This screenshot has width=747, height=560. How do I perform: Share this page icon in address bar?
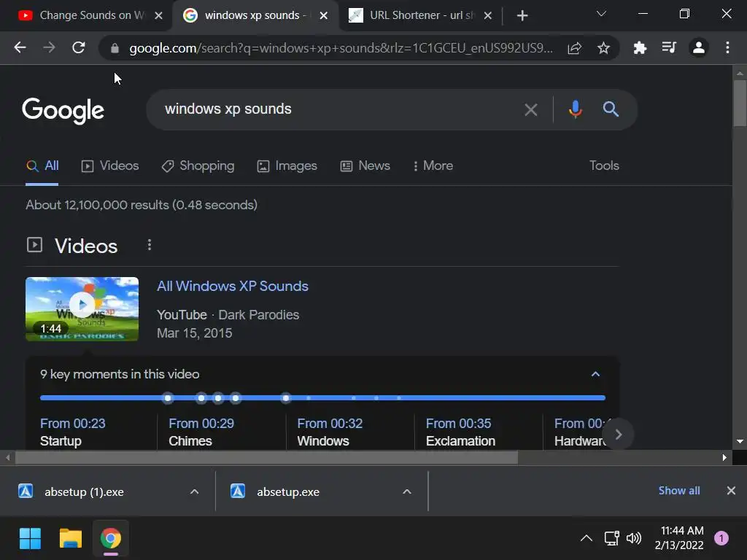pyautogui.click(x=575, y=47)
